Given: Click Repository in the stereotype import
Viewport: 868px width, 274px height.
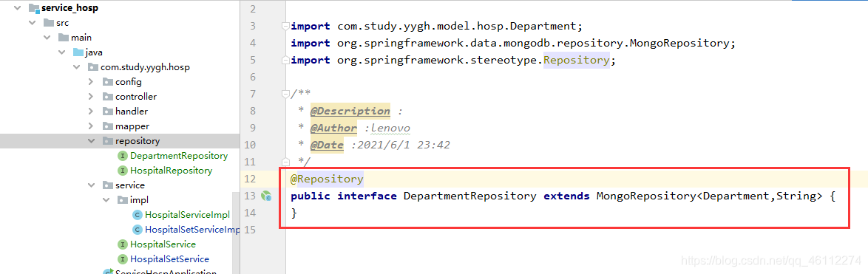Looking at the screenshot, I should tap(576, 60).
